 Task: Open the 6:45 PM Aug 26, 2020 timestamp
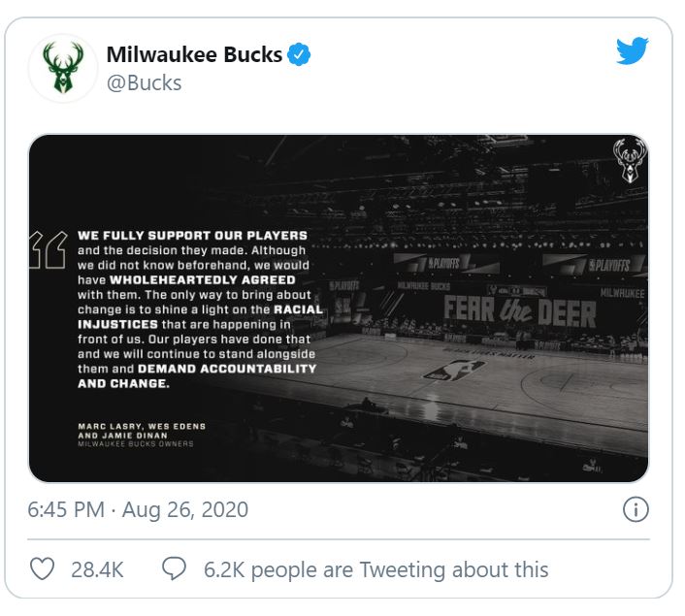[138, 509]
